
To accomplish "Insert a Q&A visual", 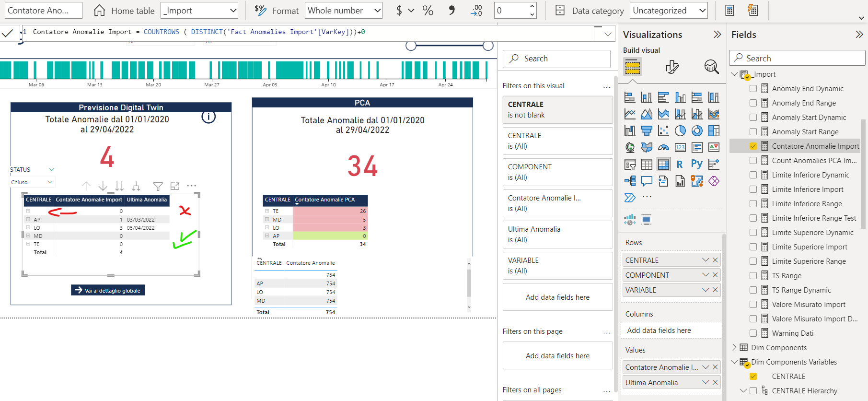I will [x=647, y=181].
